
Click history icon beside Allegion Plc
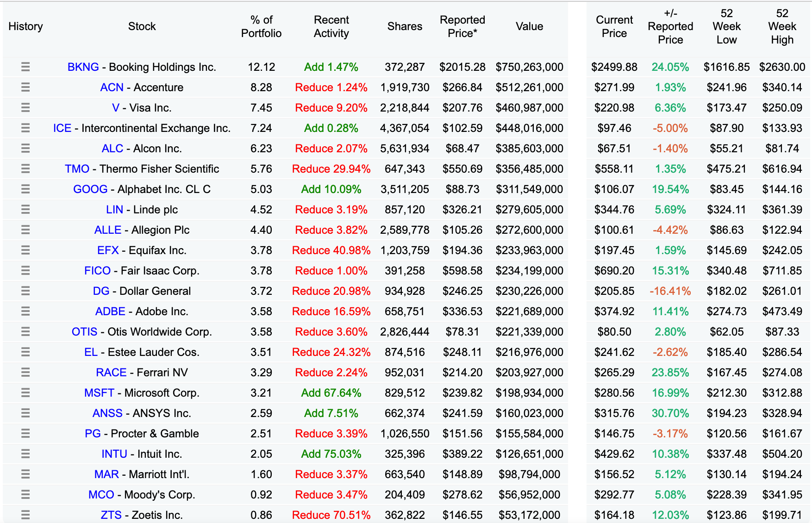pos(25,230)
